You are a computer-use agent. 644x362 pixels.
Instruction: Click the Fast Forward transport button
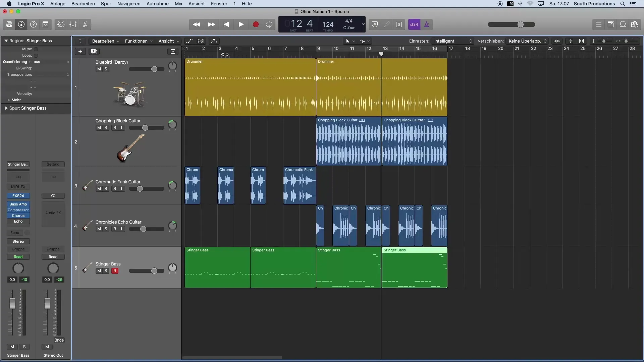pyautogui.click(x=211, y=24)
